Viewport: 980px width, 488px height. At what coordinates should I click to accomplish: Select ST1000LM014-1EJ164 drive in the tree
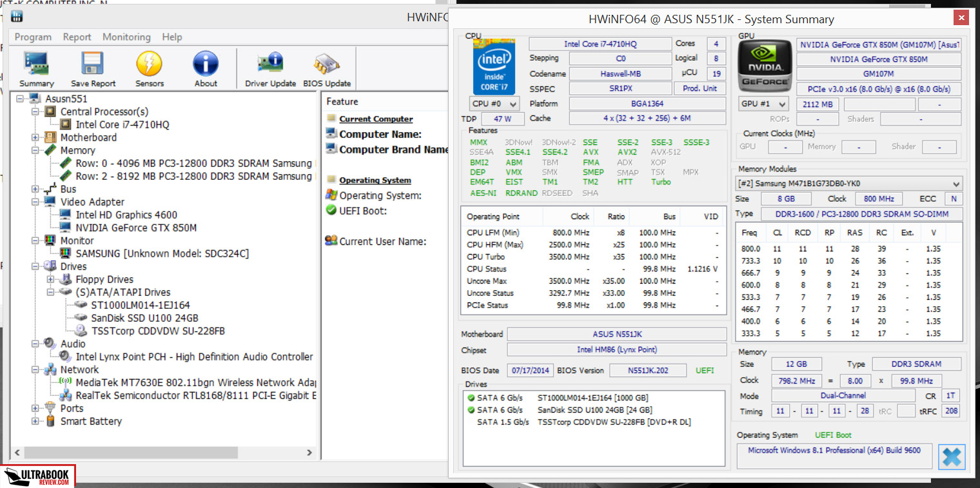pyautogui.click(x=141, y=305)
